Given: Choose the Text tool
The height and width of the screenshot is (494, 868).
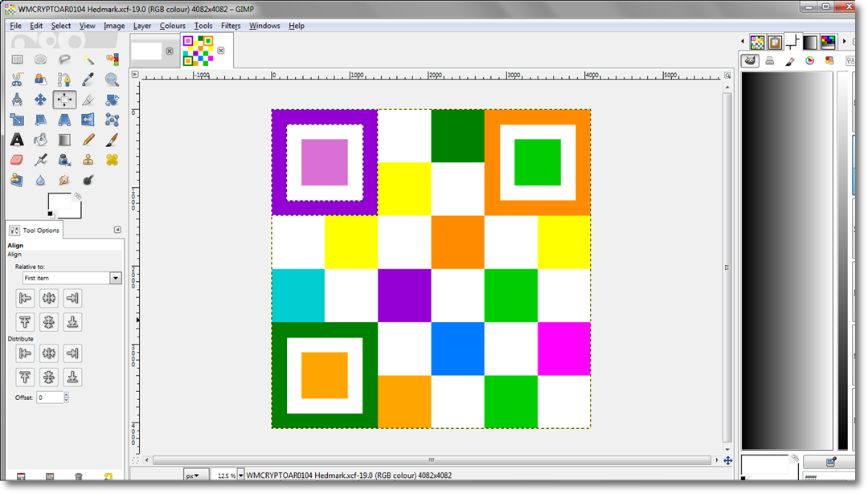Looking at the screenshot, I should (x=17, y=140).
